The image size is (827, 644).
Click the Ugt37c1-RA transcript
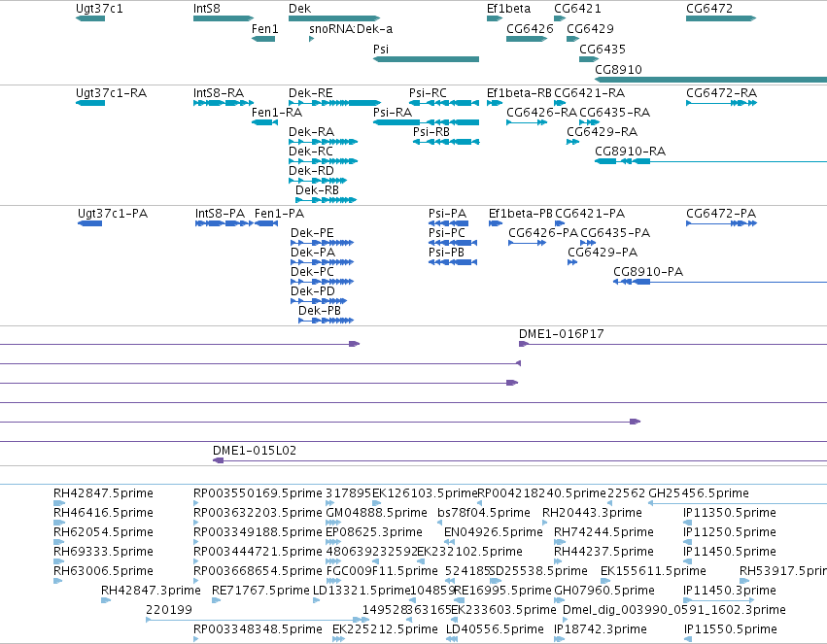click(90, 103)
